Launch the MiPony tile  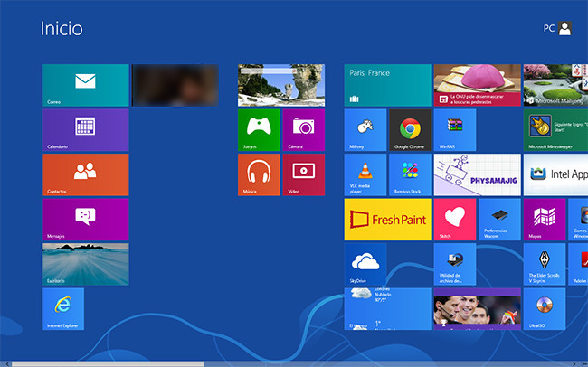pyautogui.click(x=365, y=129)
